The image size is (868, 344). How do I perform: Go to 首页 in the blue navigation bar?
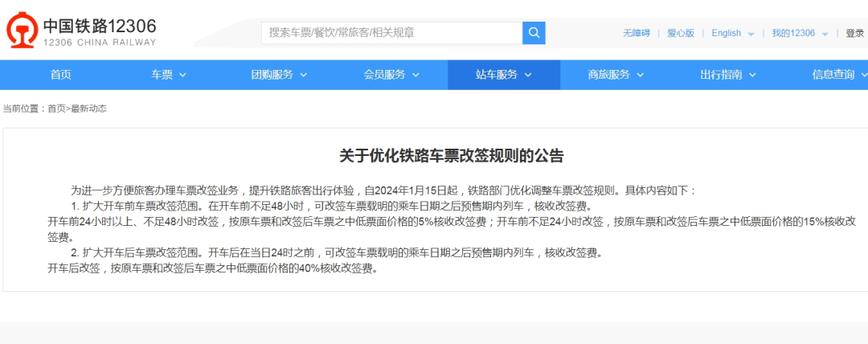click(x=60, y=75)
